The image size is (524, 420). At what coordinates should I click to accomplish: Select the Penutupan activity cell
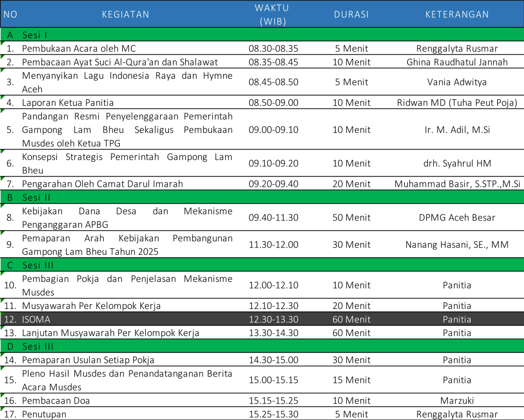(44, 414)
